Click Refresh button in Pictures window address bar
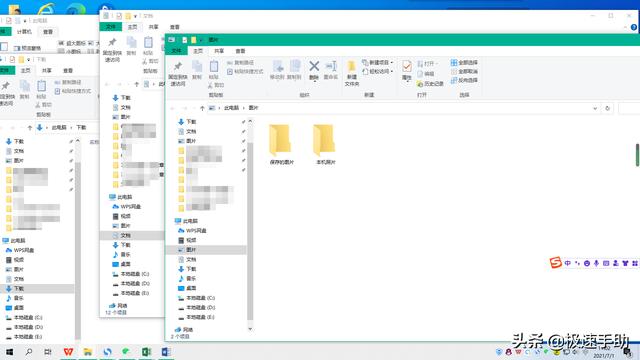 click(x=607, y=108)
